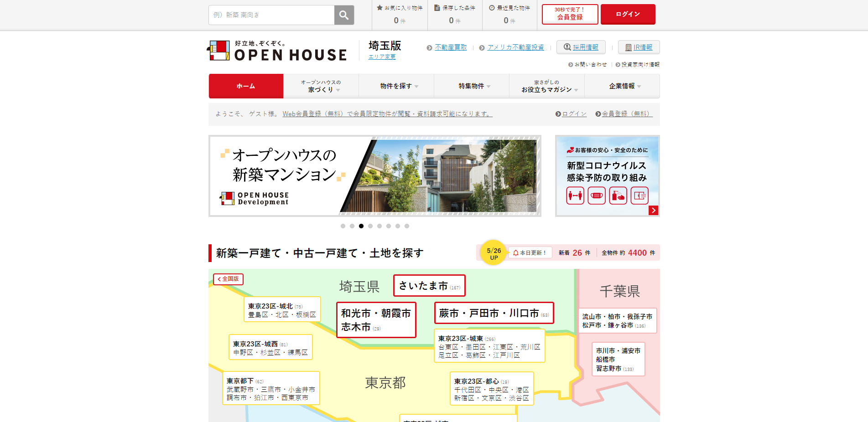Screen dimensions: 868x422
Task: Select さいたま市 on the area map
Action: [x=429, y=286]
